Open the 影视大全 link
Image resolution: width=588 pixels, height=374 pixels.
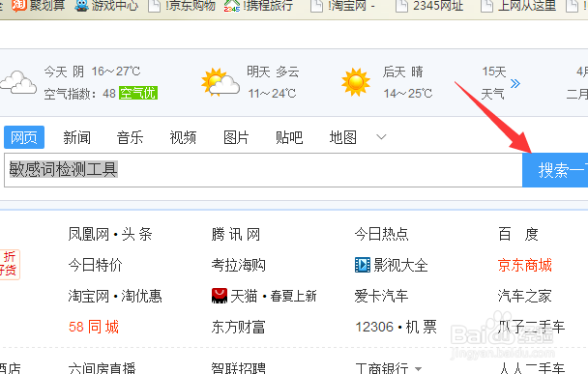pos(400,266)
